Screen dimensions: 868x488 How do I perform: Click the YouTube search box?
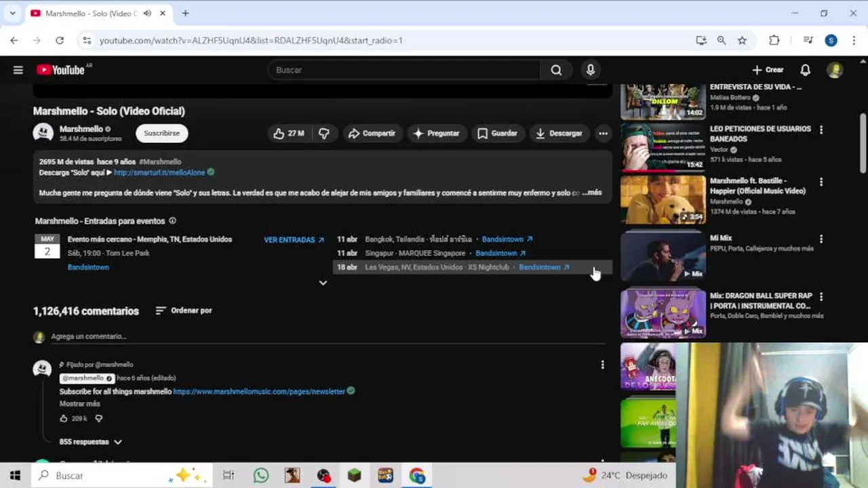pos(404,70)
